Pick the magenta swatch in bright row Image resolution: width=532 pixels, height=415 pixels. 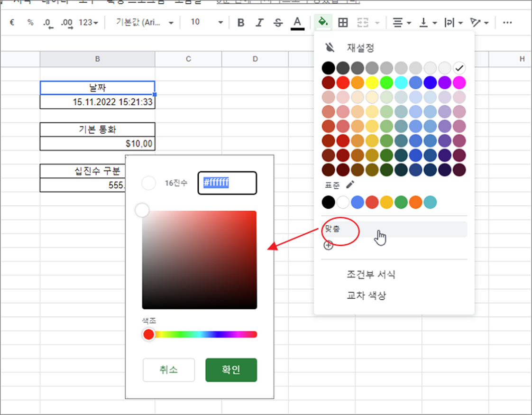(459, 83)
